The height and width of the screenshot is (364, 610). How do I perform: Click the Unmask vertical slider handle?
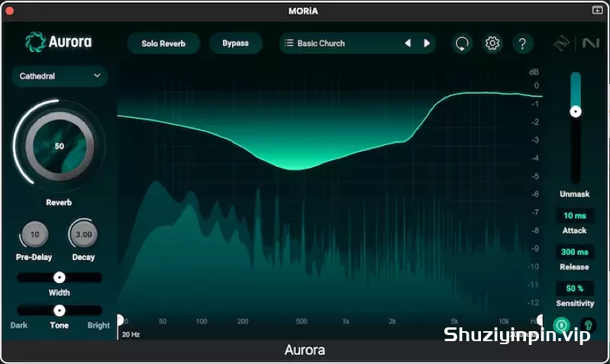click(x=576, y=111)
